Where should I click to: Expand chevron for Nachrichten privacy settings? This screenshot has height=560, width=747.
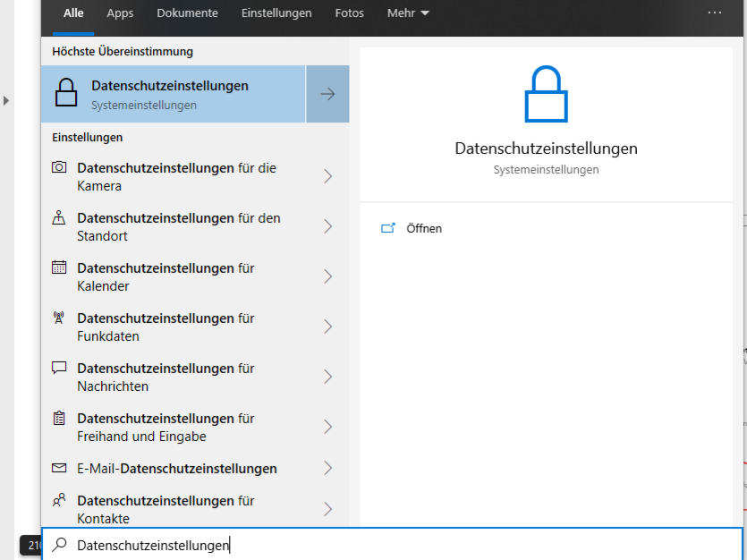coord(327,378)
